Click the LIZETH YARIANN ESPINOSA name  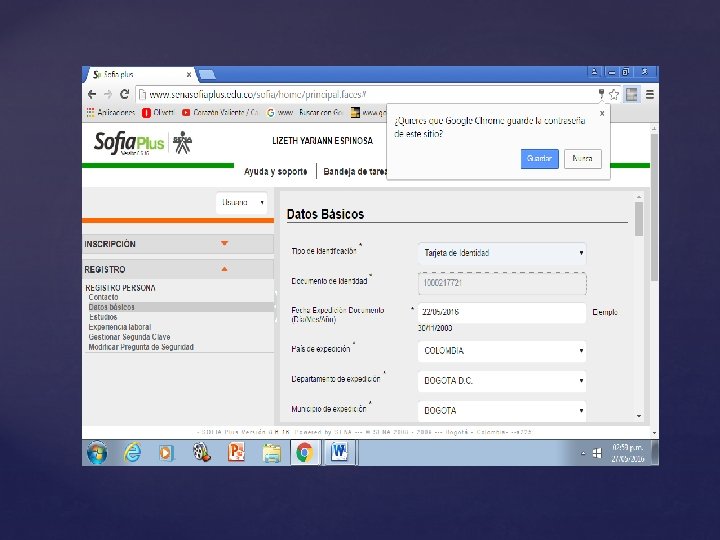point(322,141)
